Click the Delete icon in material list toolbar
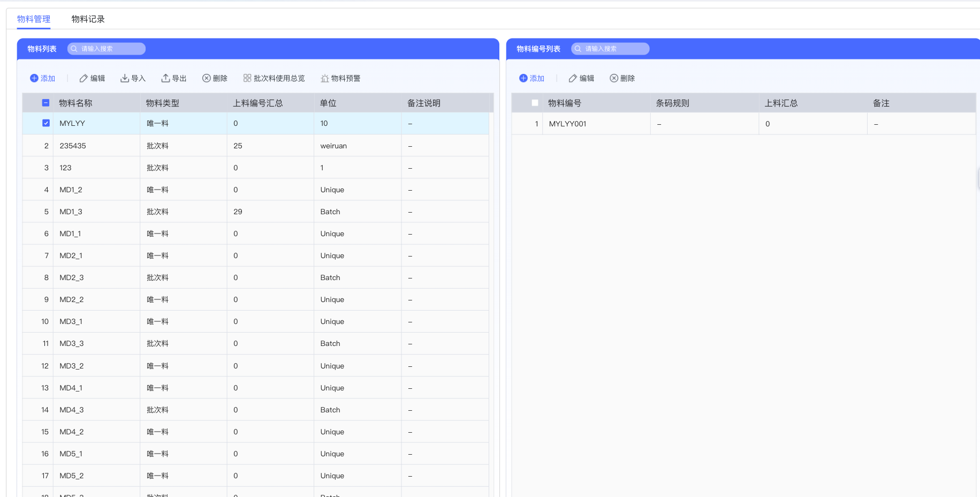 [207, 78]
